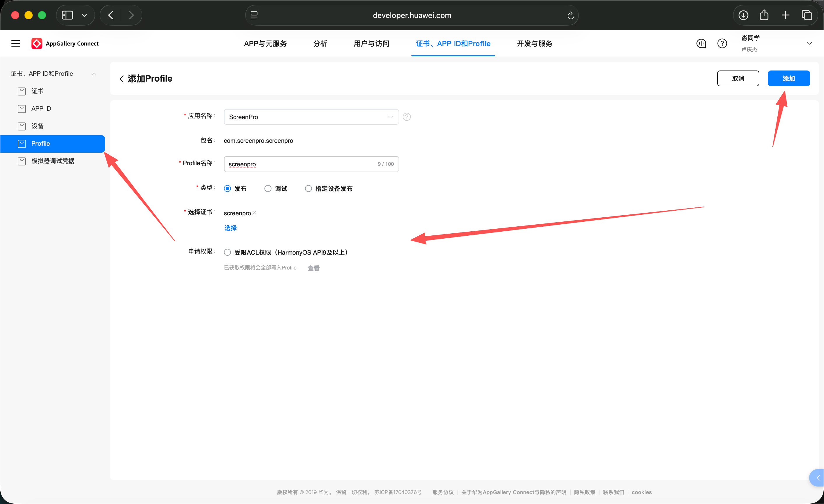
Task: Click the 查看 permissions link
Action: (313, 268)
